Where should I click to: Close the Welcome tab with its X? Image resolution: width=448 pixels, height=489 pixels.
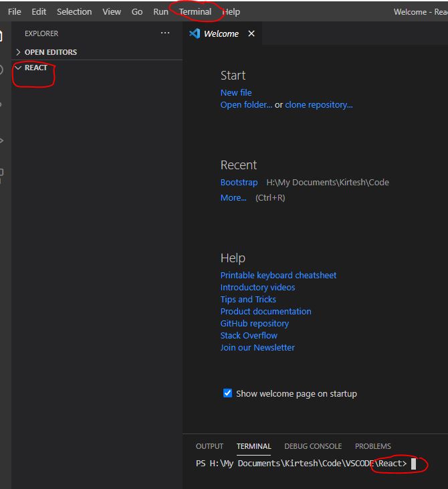[251, 33]
